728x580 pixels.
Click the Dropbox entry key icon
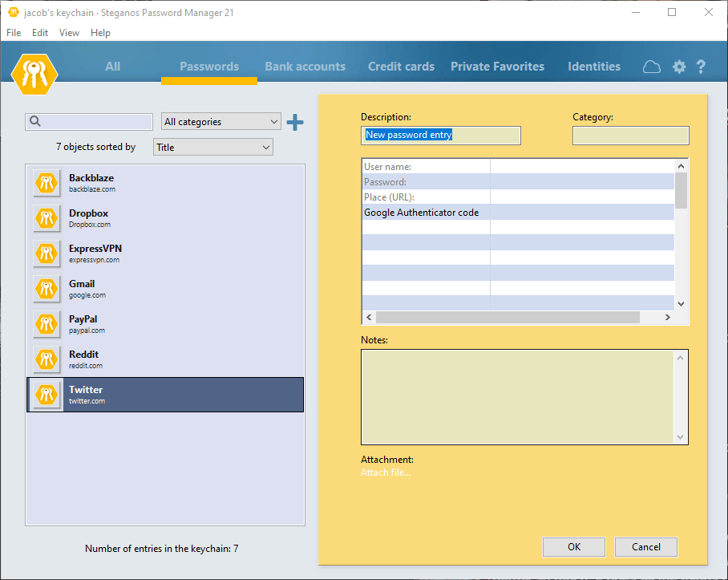click(x=47, y=218)
